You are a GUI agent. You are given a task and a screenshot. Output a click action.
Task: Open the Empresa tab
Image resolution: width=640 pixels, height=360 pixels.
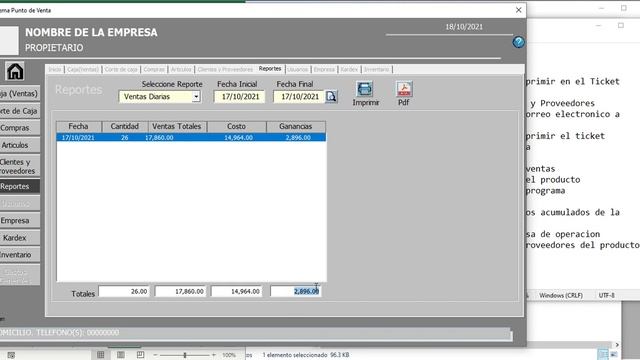point(324,69)
